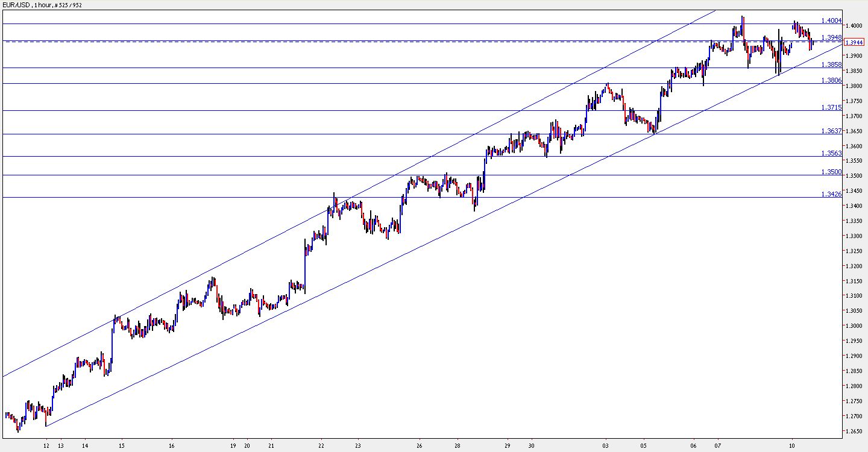Click date 10 on the time axis
This screenshot has width=868, height=452.
(x=793, y=447)
